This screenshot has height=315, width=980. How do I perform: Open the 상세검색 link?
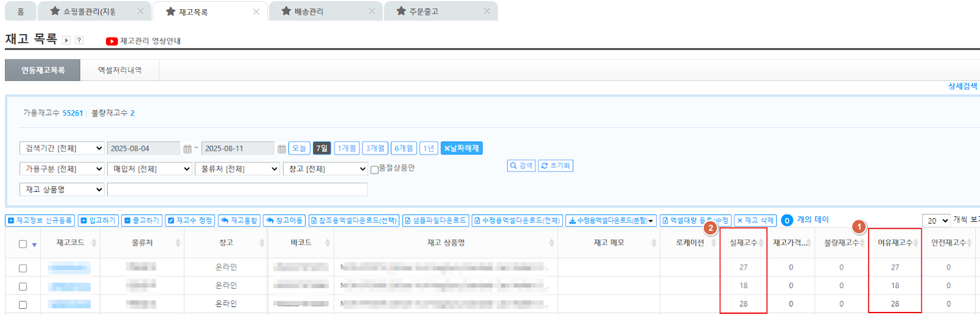point(963,86)
